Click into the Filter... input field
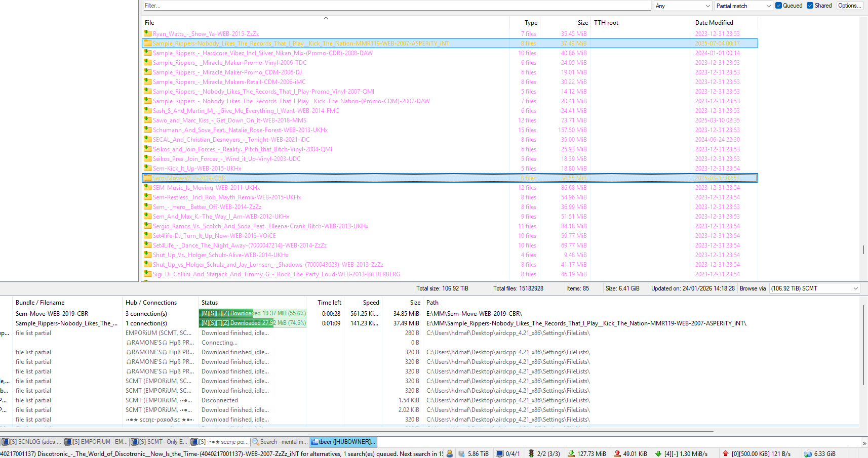 (x=397, y=6)
